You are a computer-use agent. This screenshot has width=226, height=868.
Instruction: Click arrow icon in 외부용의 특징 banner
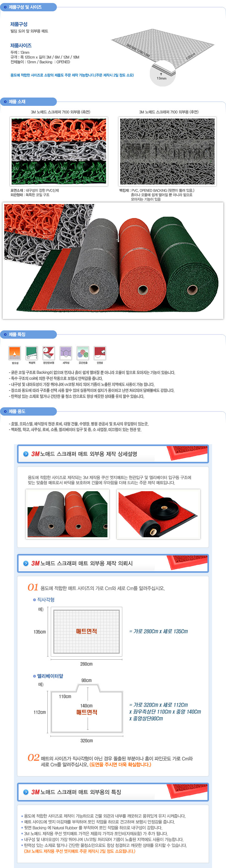[x=26, y=792]
